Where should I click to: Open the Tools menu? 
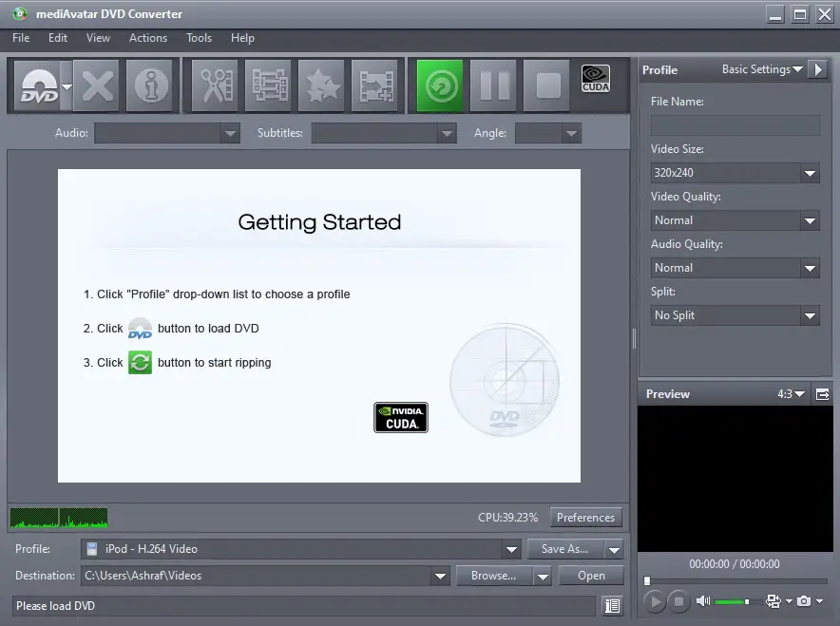pos(199,38)
